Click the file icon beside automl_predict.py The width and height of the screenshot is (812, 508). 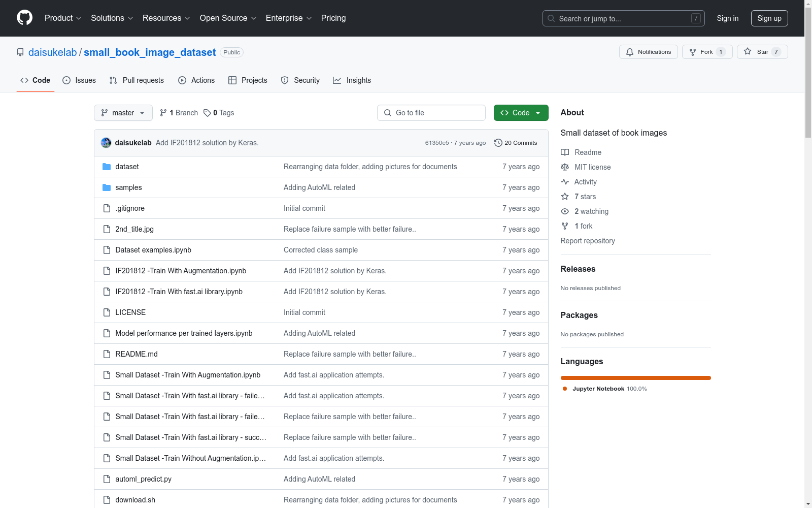coord(107,479)
